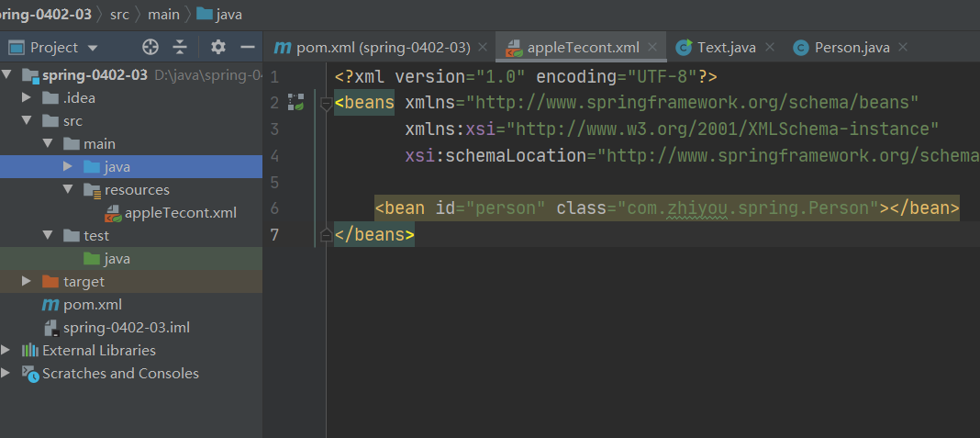Click line number 6 in gutter
This screenshot has width=980, height=438.
tap(275, 208)
